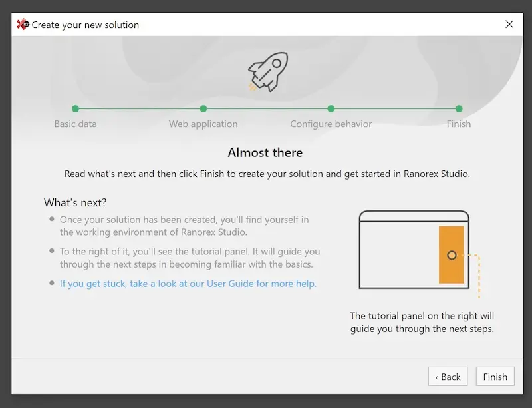Image resolution: width=532 pixels, height=408 pixels.
Task: Select the Finish step dot
Action: [459, 108]
